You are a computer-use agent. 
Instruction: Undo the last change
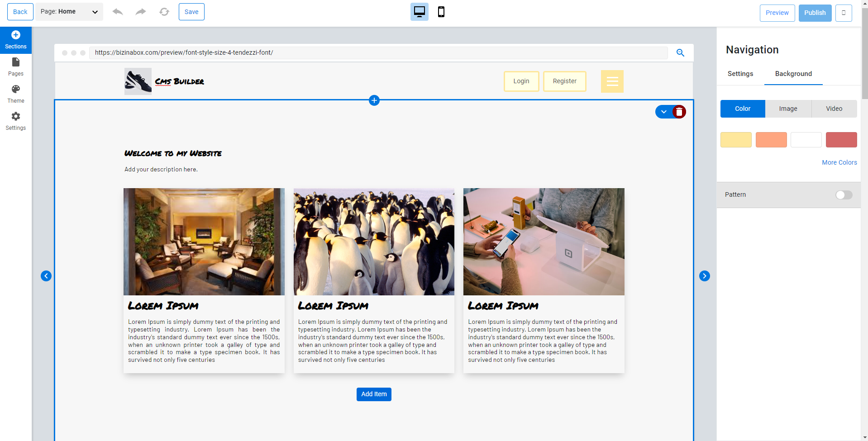click(x=118, y=12)
